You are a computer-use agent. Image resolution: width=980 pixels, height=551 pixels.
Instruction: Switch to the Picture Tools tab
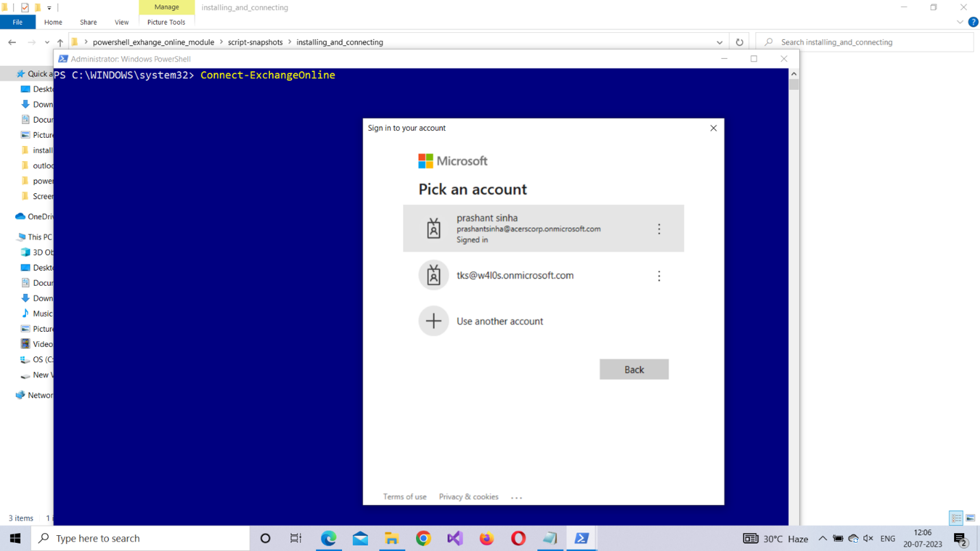(167, 22)
